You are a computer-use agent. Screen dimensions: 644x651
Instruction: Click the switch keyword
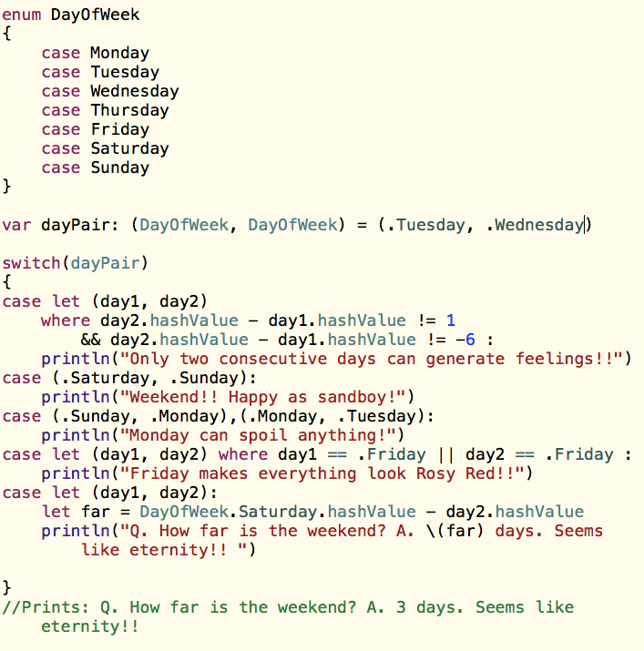pyautogui.click(x=31, y=263)
